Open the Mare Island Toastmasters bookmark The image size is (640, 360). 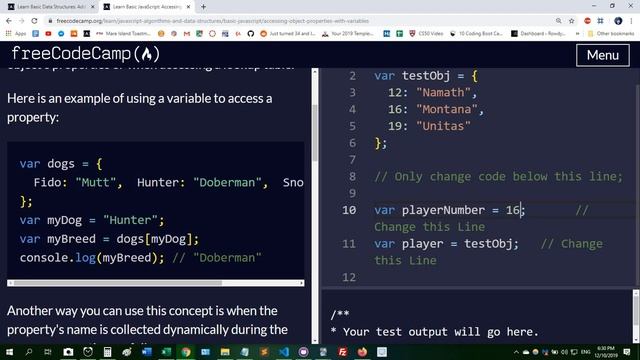pyautogui.click(x=124, y=33)
